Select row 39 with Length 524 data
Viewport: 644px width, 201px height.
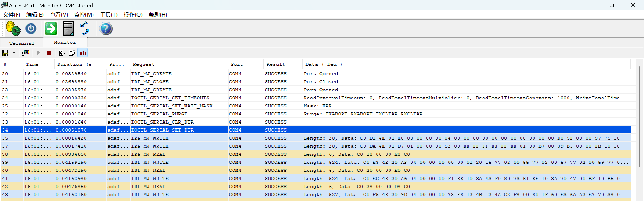tap(316, 162)
